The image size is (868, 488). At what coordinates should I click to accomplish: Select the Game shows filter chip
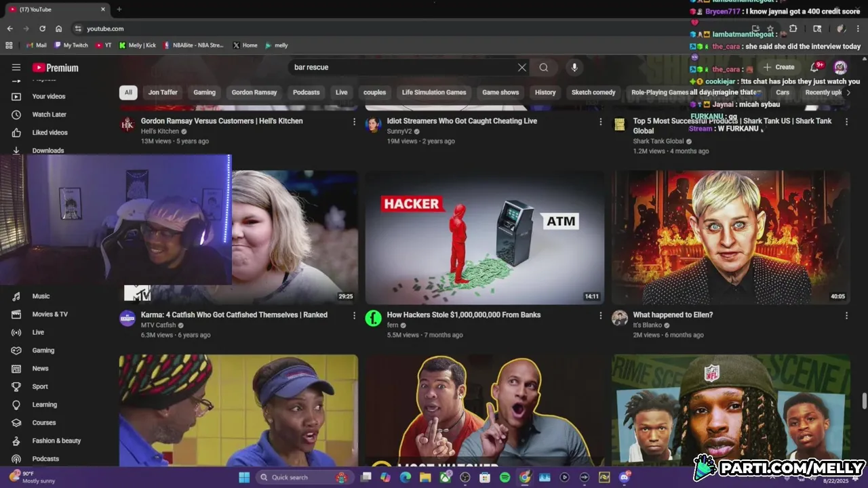pyautogui.click(x=500, y=92)
